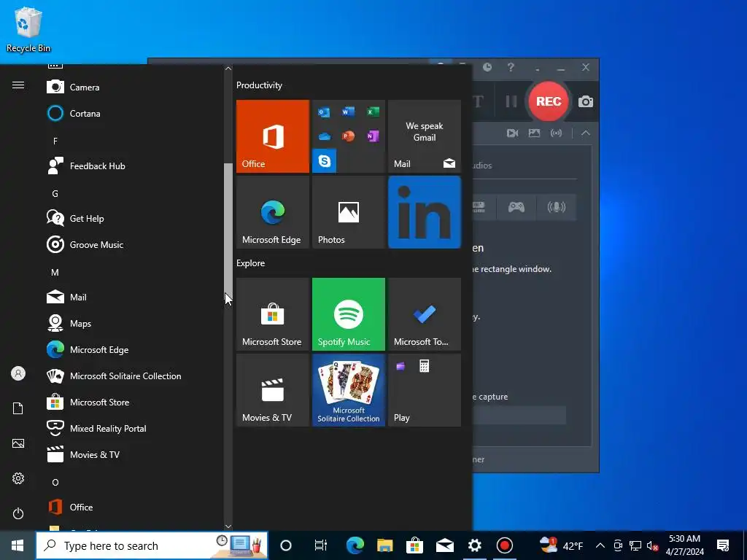Click the Office tile under Productivity
The width and height of the screenshot is (747, 560).
tap(273, 136)
